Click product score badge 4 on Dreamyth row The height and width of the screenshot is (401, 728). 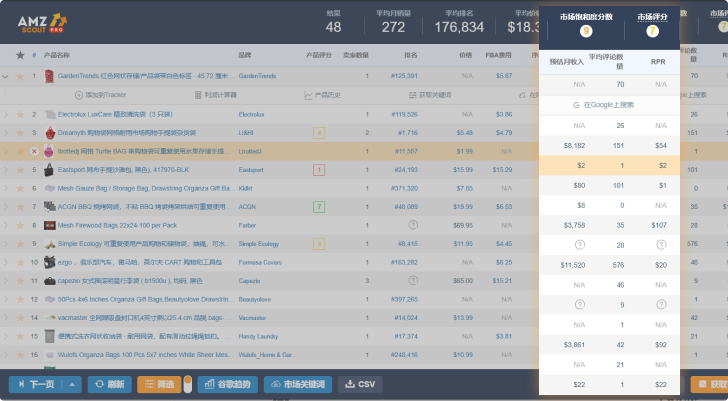point(319,133)
